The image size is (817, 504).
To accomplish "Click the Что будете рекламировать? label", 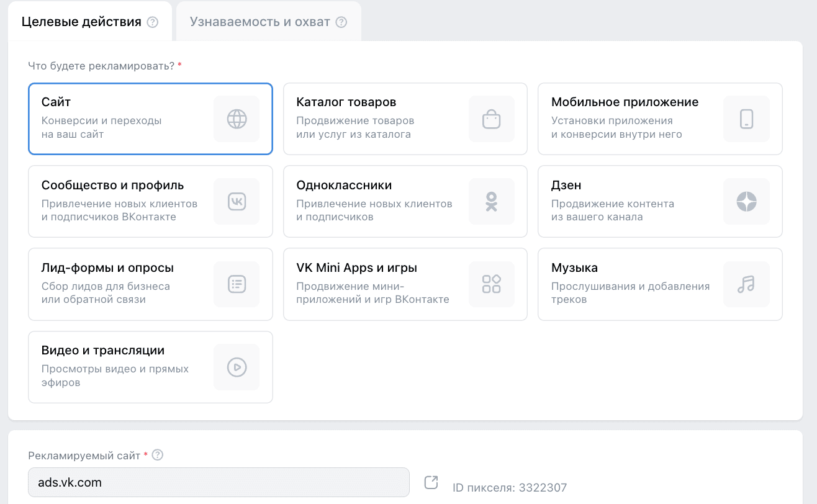I will 102,65.
